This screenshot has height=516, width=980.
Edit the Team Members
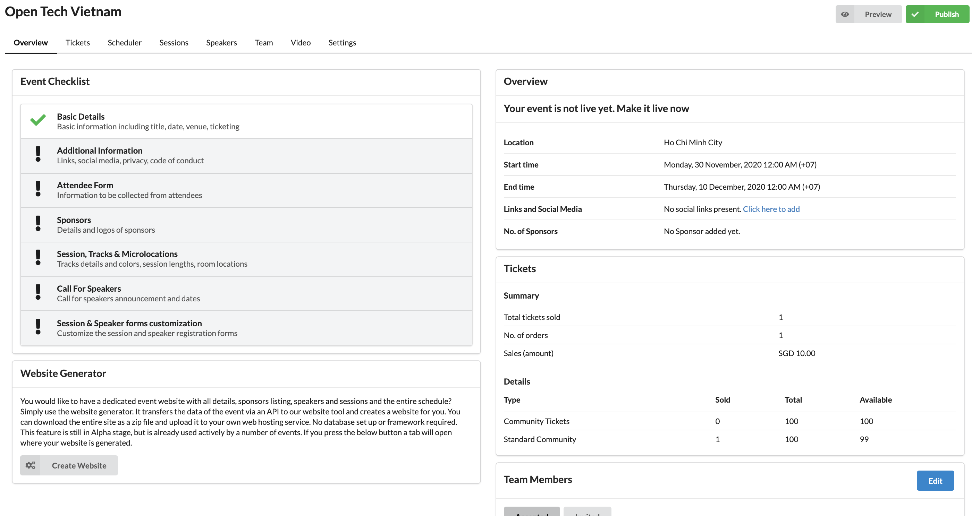click(x=935, y=481)
